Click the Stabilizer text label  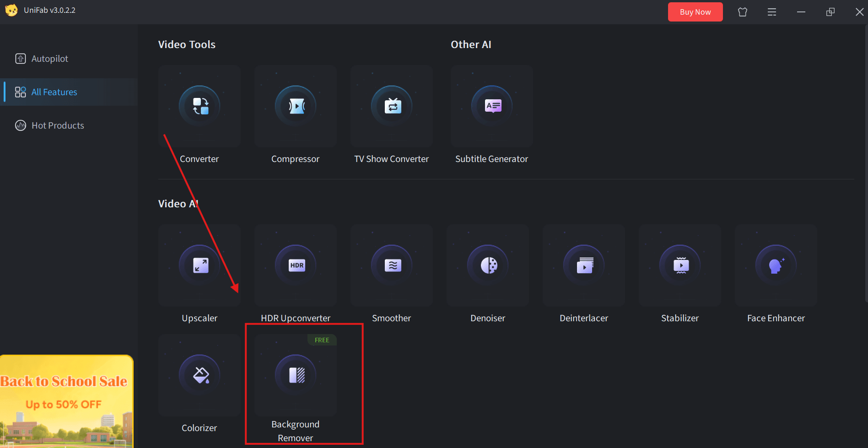680,318
